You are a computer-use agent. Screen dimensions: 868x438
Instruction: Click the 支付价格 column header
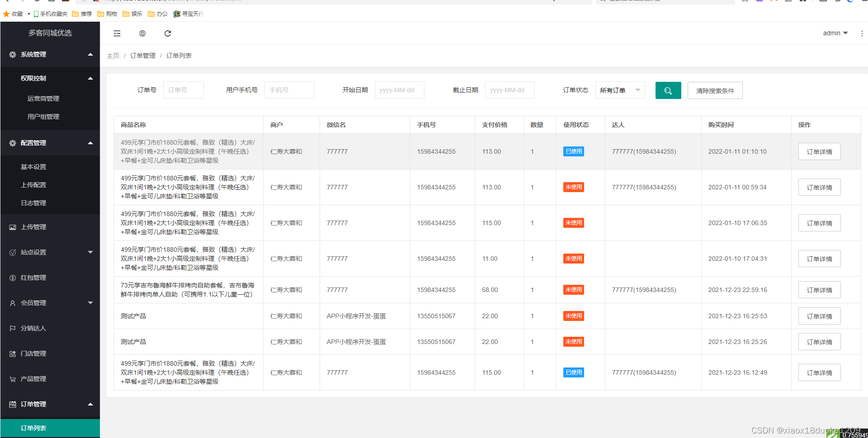tap(495, 125)
